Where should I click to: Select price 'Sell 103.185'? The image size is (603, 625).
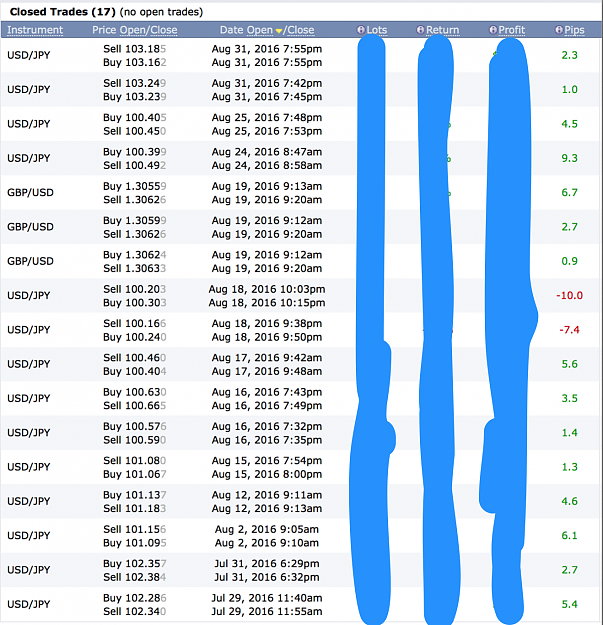(135, 49)
